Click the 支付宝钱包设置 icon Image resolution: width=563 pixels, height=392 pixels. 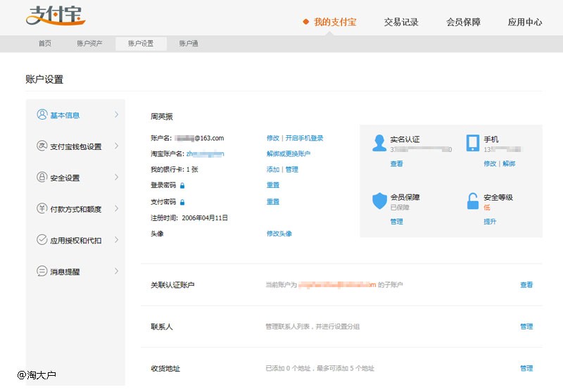tap(42, 146)
